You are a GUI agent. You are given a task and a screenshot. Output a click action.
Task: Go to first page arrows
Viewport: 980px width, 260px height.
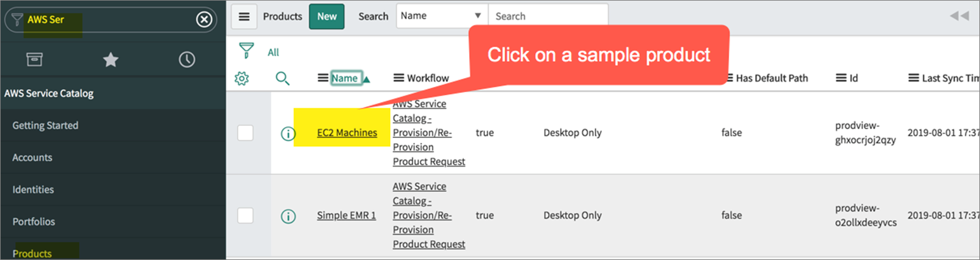coord(959,16)
